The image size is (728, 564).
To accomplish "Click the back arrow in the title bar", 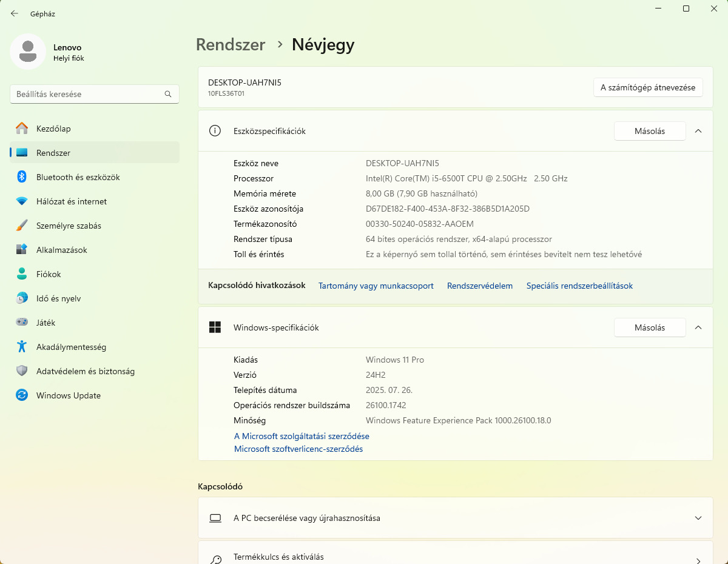I will click(x=15, y=13).
